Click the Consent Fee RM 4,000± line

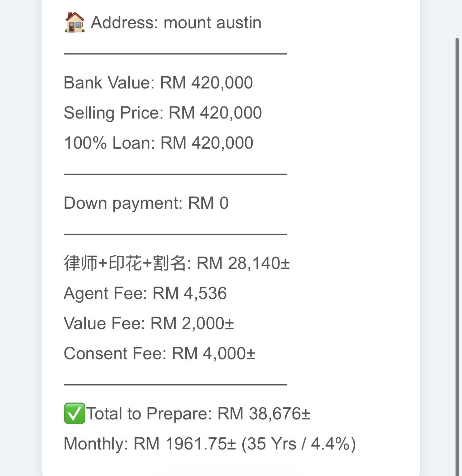click(x=159, y=354)
